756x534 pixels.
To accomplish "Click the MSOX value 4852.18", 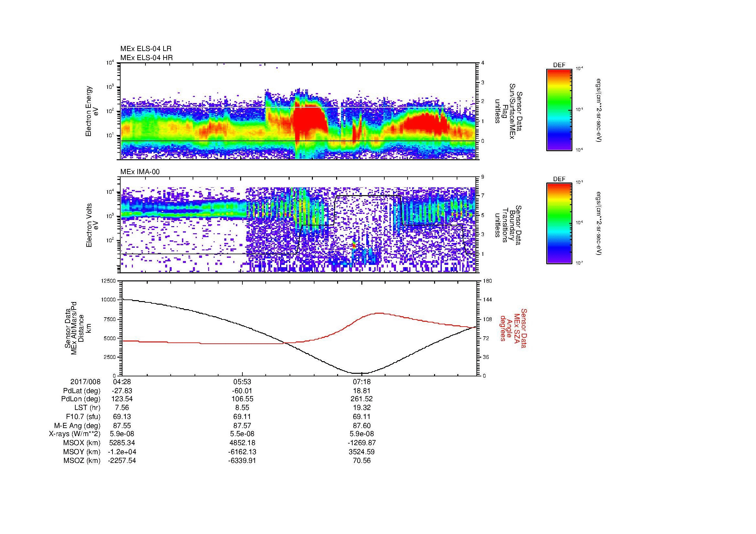I will (242, 443).
